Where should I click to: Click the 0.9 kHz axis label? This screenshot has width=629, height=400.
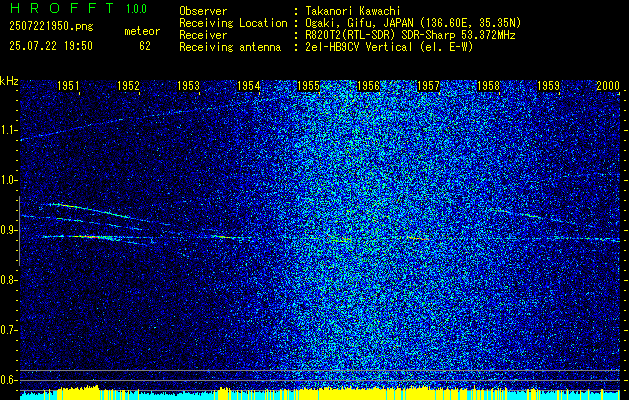7,230
